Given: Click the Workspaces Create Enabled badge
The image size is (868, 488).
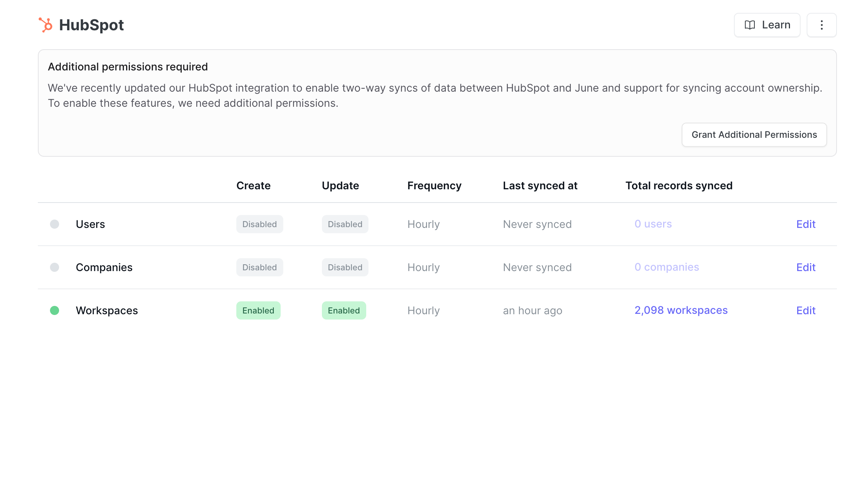Looking at the screenshot, I should (258, 310).
